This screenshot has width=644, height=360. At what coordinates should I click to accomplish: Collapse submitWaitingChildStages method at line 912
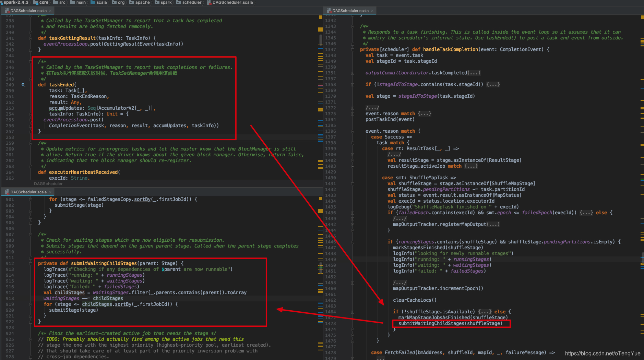click(x=31, y=263)
